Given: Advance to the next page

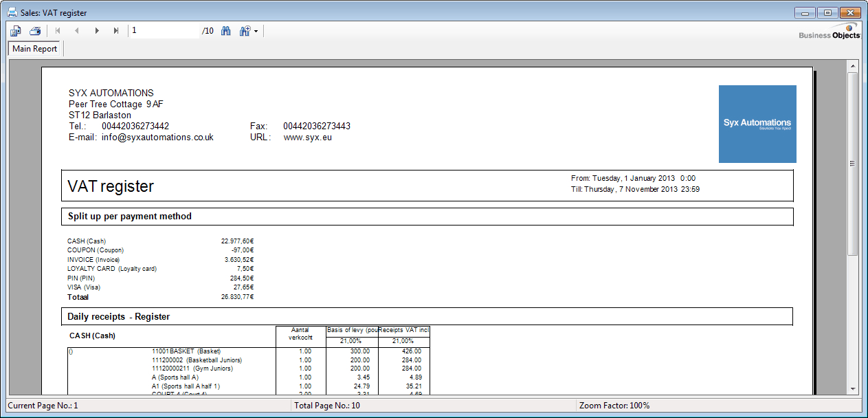Looking at the screenshot, I should point(97,31).
